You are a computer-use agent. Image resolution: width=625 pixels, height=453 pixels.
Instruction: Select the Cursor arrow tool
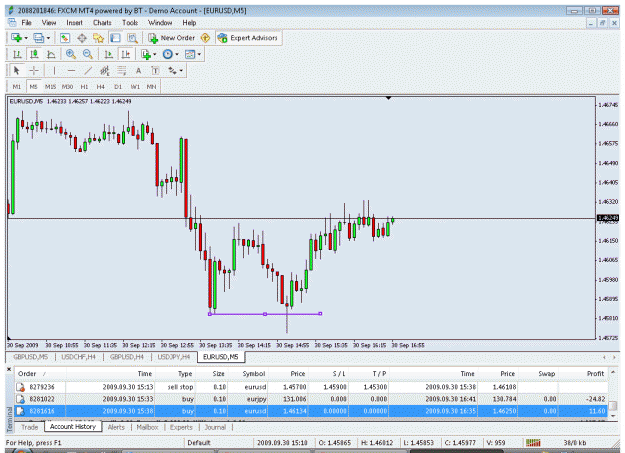[16, 71]
